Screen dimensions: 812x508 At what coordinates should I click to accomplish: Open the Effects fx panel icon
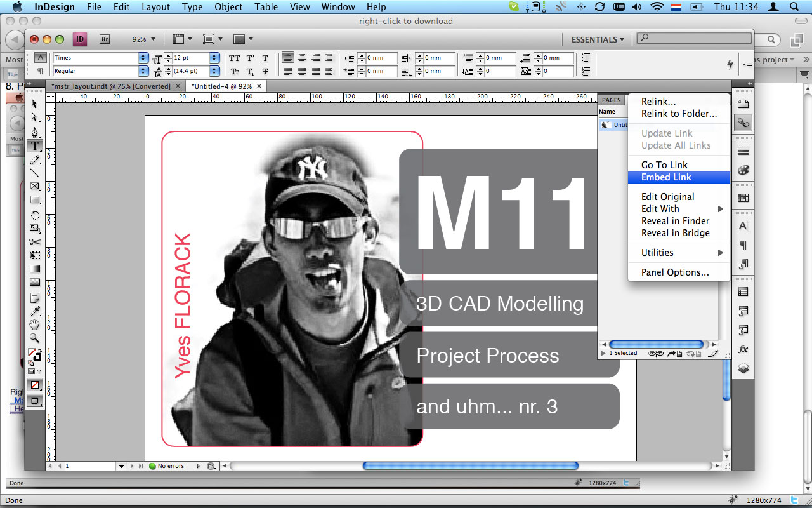743,349
